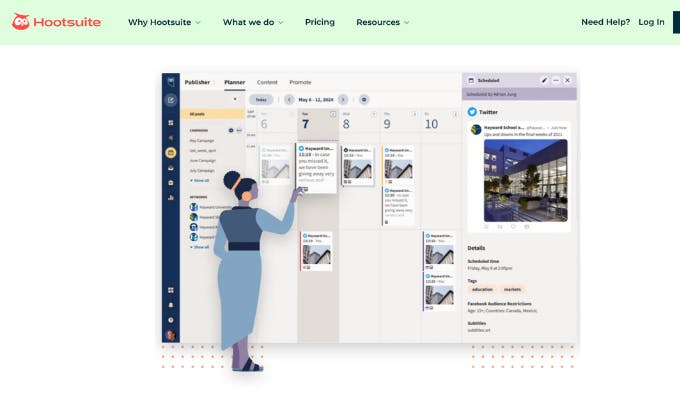This screenshot has height=400, width=680.
Task: Select the day 9 column header
Action: coord(399,121)
